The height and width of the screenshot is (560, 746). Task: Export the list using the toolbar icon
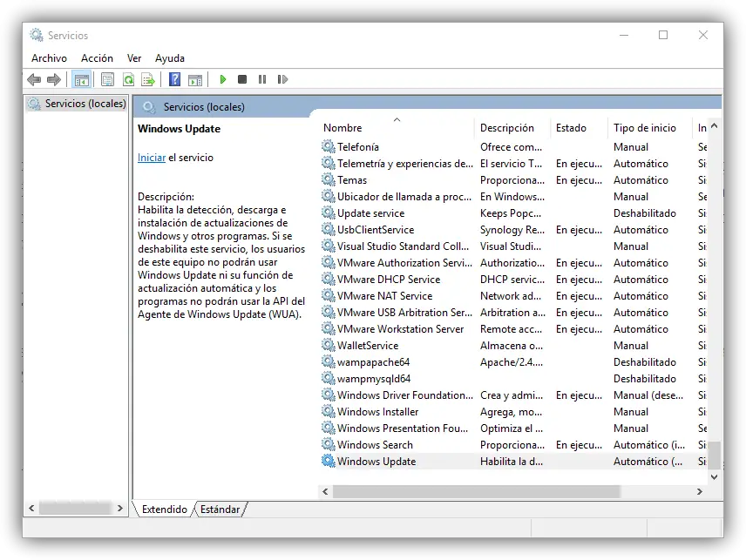[148, 79]
